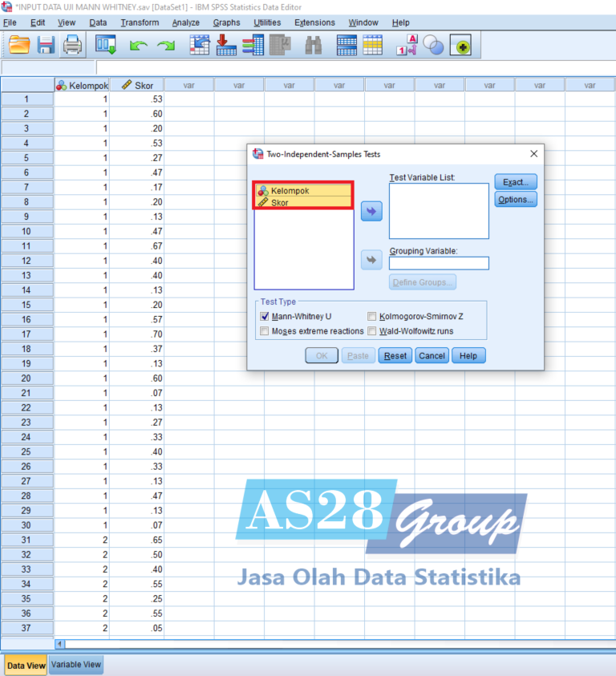
Task: Click the Open data document folder icon
Action: coord(19,46)
